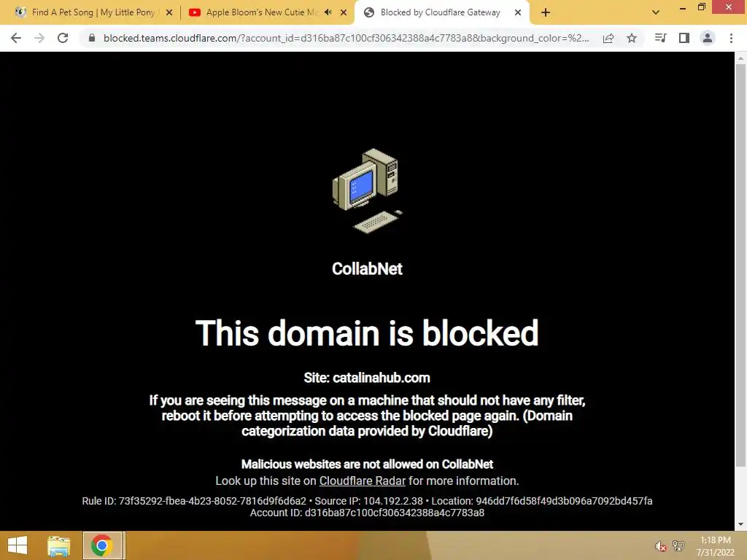Open the media control icon in toolbar
The width and height of the screenshot is (747, 560).
[660, 38]
